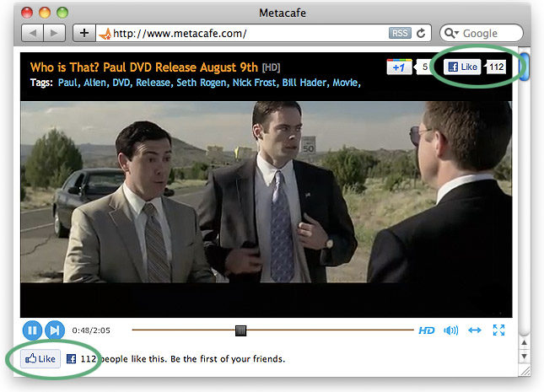Viewport: 544px width, 392px height.
Task: Toggle HD quality in the player
Action: [x=427, y=330]
